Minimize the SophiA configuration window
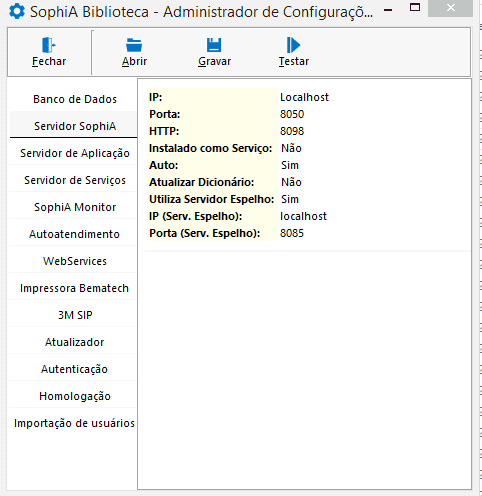Screen dimensions: 482x496 click(388, 10)
